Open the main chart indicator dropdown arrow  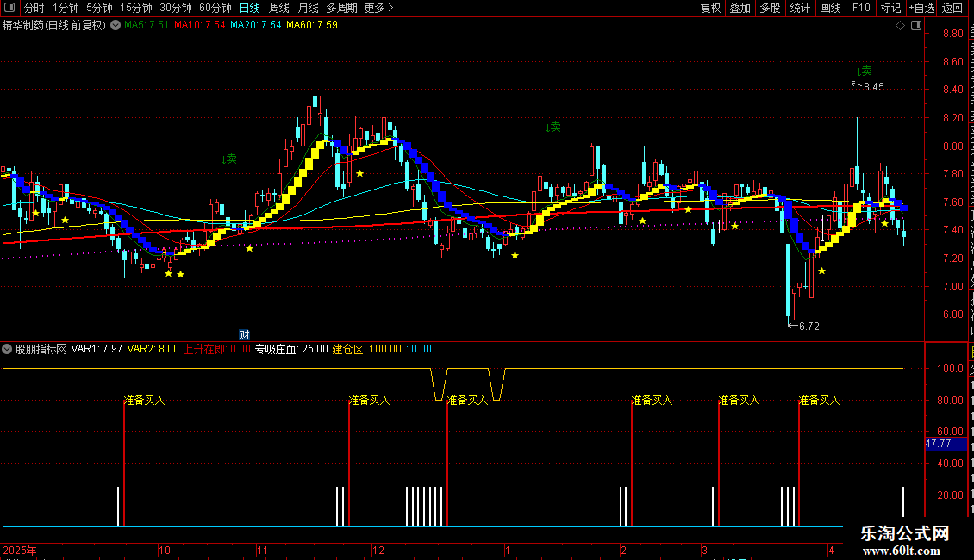[x=116, y=26]
